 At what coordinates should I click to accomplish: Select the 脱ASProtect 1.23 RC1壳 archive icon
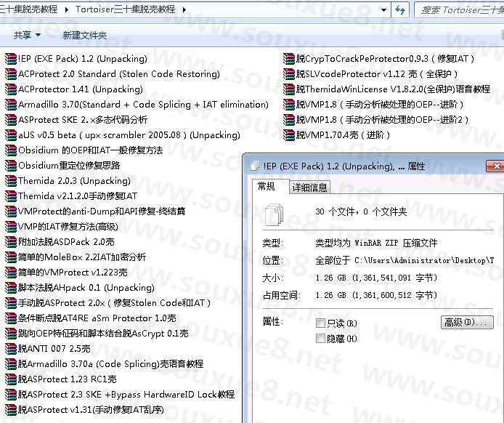pos(11,379)
